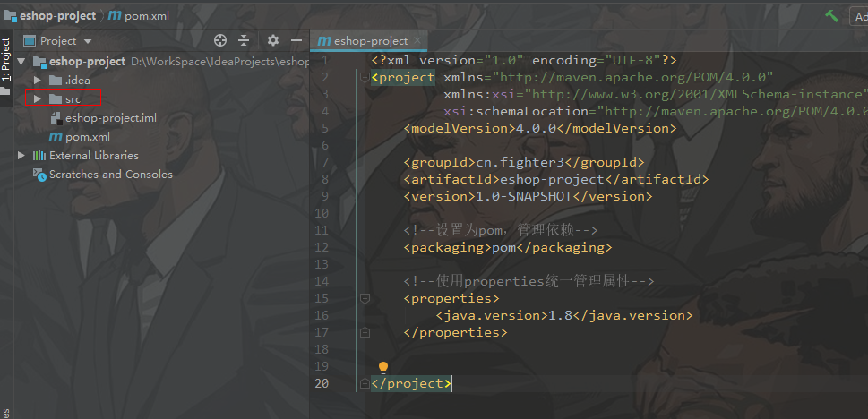The height and width of the screenshot is (419, 868).
Task: Fold the project tag at line 2
Action: [365, 78]
